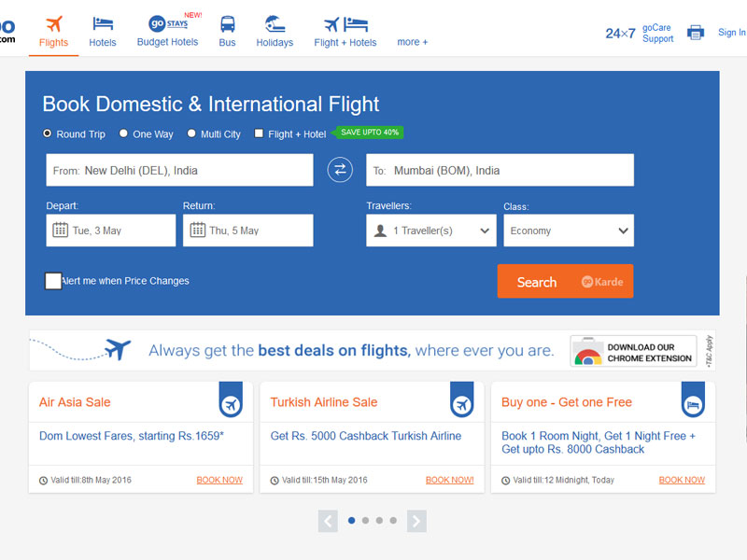Expand the Travellers dropdown

click(x=431, y=231)
